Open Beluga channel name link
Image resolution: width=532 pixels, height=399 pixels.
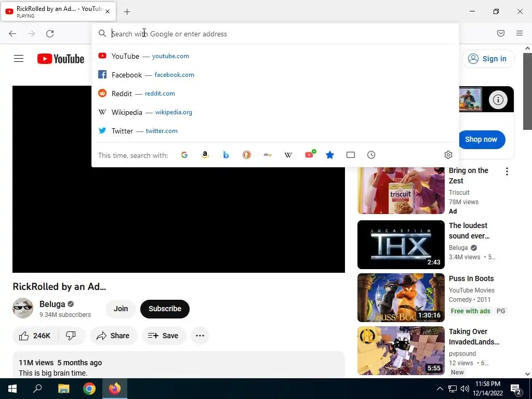point(52,304)
